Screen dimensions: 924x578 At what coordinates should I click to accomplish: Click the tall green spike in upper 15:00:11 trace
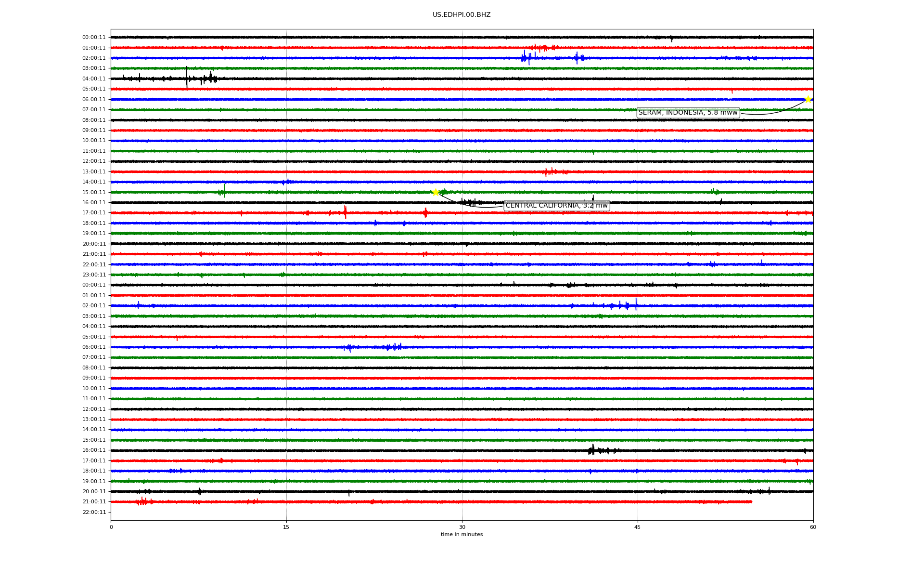pyautogui.click(x=224, y=190)
